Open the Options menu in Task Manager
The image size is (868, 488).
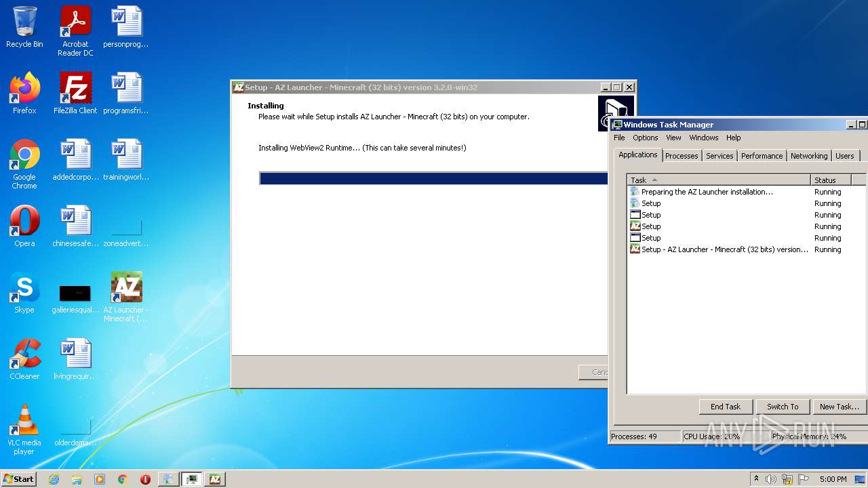(x=645, y=138)
